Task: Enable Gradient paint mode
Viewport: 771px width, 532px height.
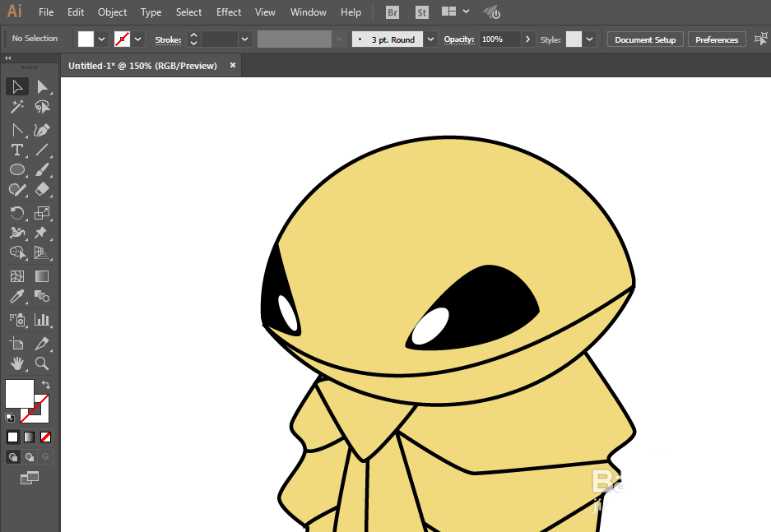Action: (29, 437)
